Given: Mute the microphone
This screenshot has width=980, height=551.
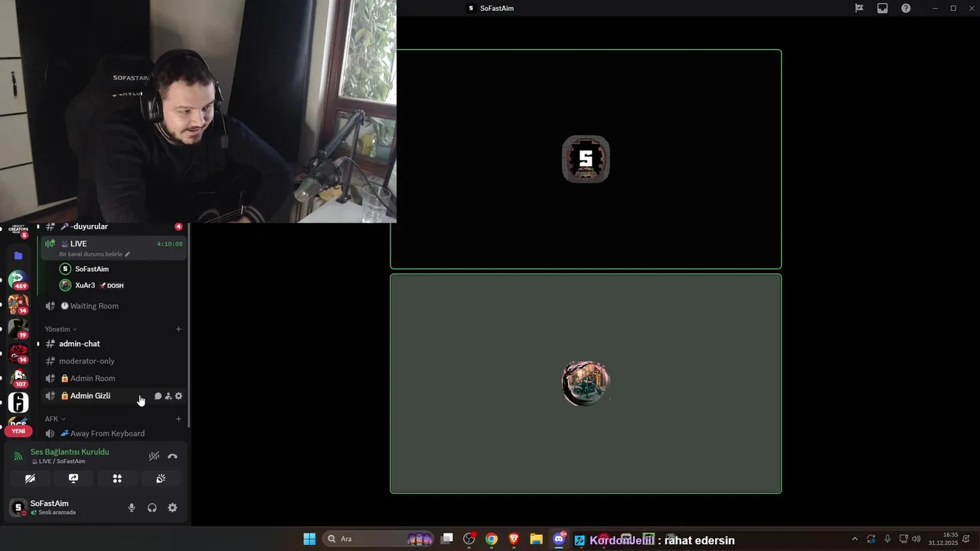Looking at the screenshot, I should tap(131, 507).
